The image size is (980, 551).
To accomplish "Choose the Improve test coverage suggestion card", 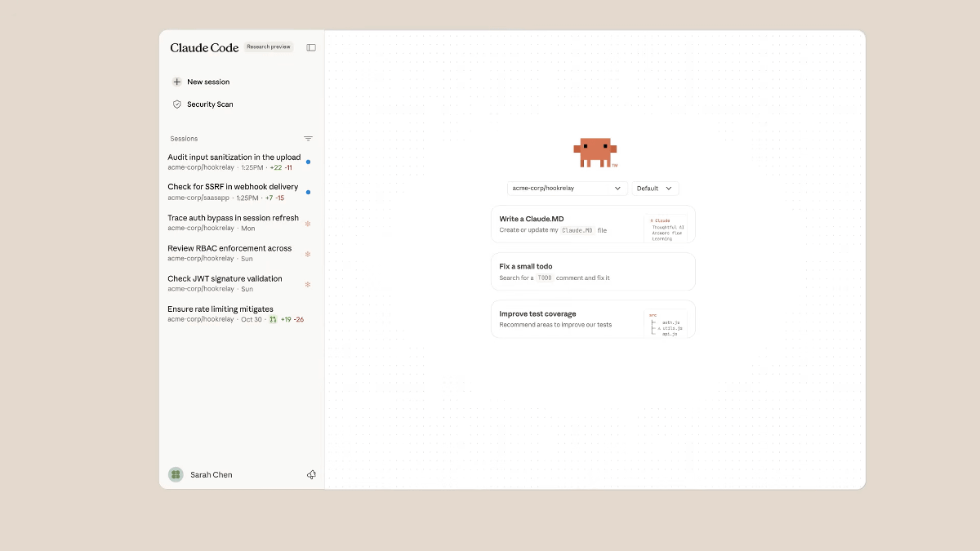I will click(593, 319).
